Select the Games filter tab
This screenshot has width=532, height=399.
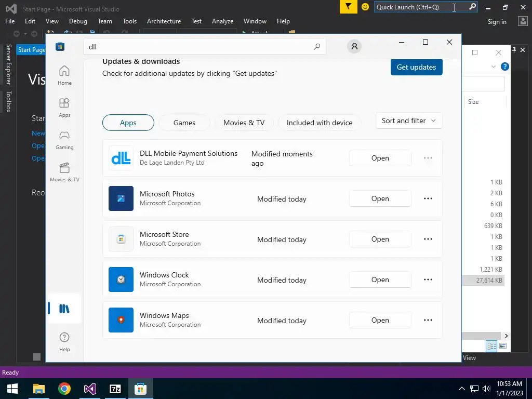pyautogui.click(x=184, y=123)
